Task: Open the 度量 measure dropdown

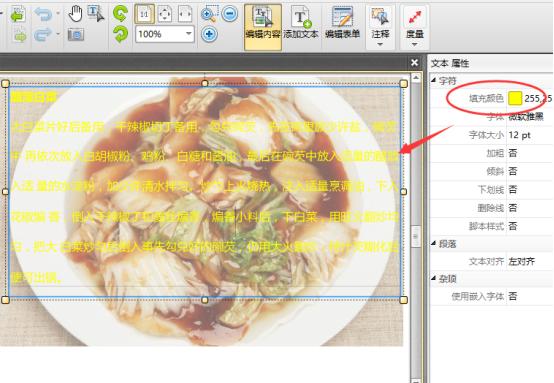Action: [415, 27]
